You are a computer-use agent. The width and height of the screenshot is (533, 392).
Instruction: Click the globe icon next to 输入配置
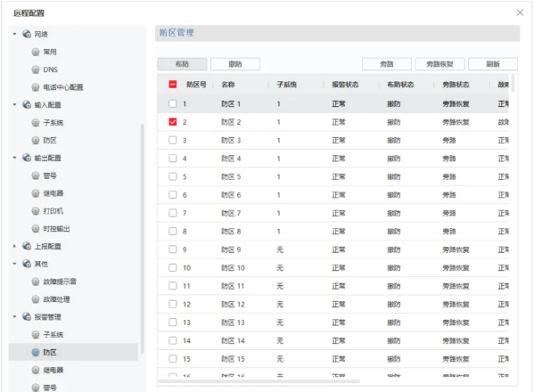[x=27, y=104]
